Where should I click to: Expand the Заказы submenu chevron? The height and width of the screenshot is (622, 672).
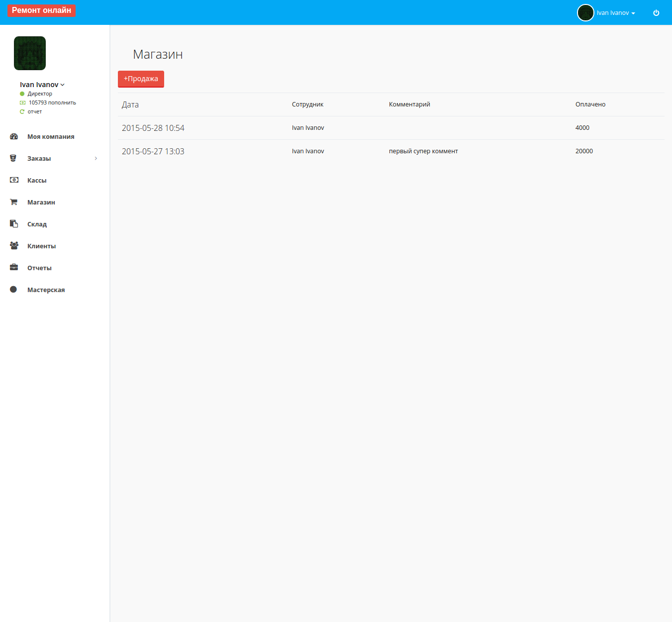tap(96, 158)
